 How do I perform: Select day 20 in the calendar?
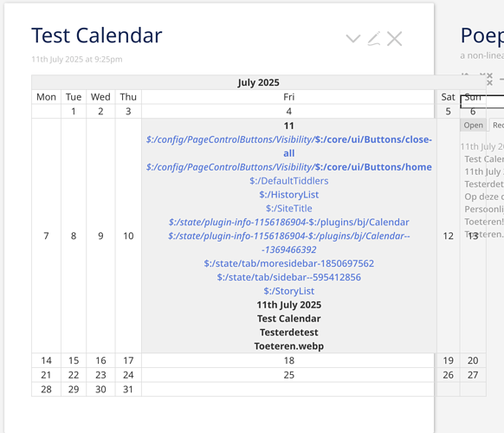(x=473, y=360)
